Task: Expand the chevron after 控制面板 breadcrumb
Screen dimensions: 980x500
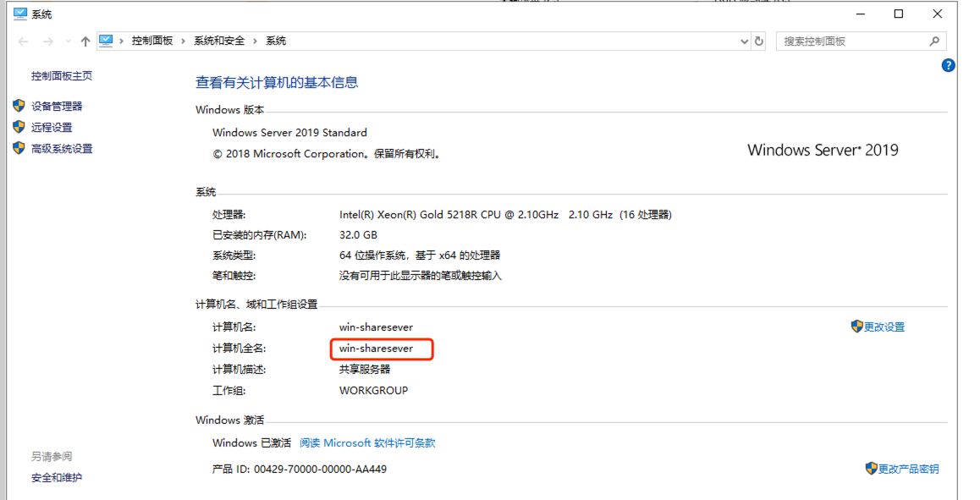Action: 184,41
